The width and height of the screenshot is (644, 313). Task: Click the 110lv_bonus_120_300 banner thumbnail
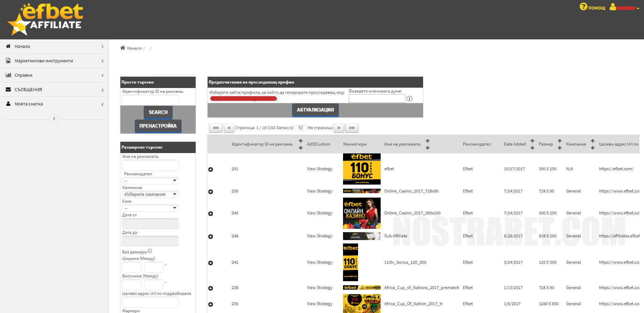point(351,262)
